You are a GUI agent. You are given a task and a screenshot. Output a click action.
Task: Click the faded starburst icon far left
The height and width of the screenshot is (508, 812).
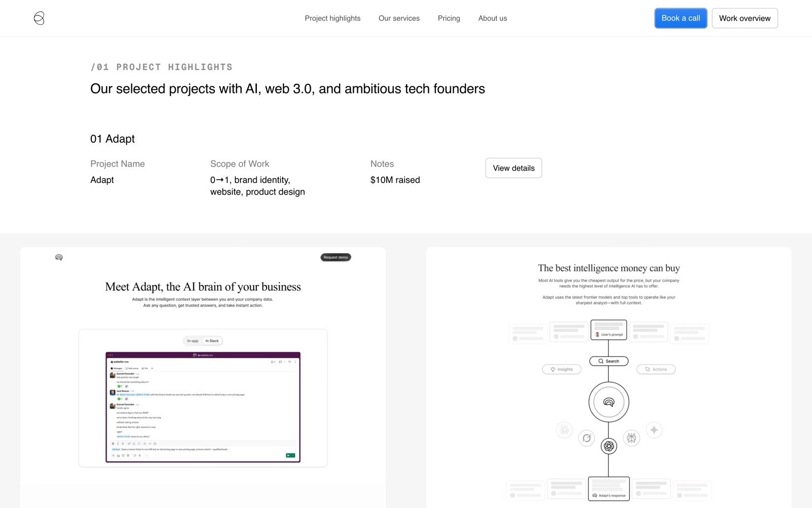click(x=564, y=430)
